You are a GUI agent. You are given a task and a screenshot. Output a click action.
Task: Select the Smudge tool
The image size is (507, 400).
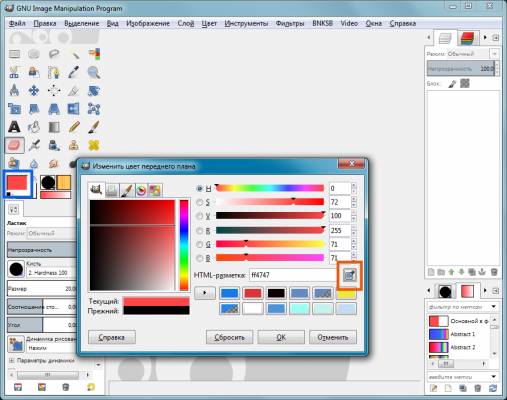[x=54, y=163]
